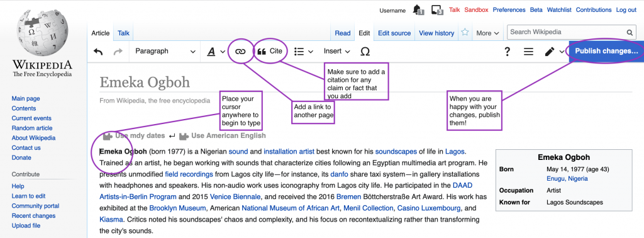Open Upload file sidebar link
The width and height of the screenshot is (644, 238).
coord(26,225)
